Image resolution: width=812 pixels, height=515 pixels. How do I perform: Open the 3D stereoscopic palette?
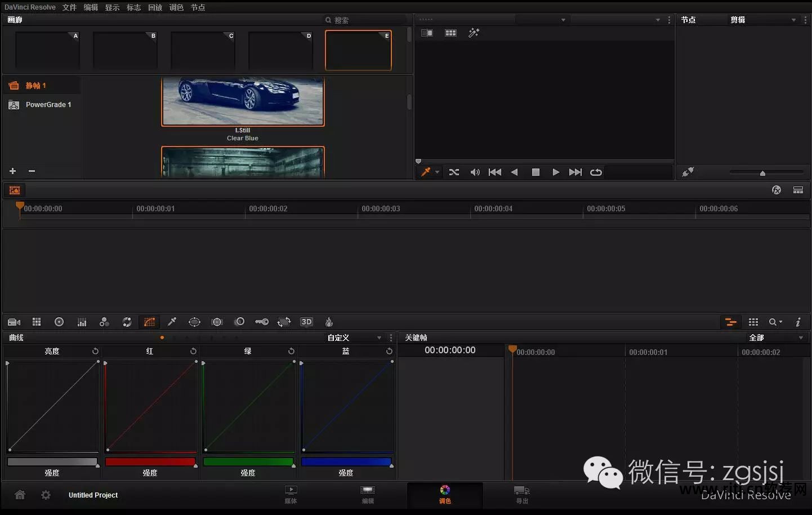pyautogui.click(x=306, y=322)
